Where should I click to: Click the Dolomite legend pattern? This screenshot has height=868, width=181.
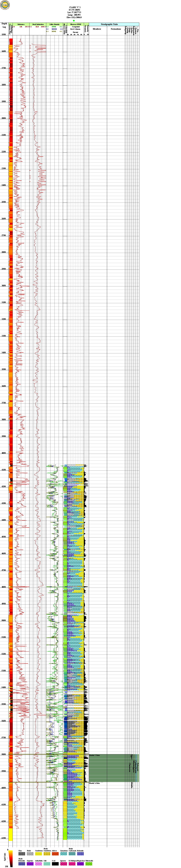pyautogui.click(x=81, y=854)
